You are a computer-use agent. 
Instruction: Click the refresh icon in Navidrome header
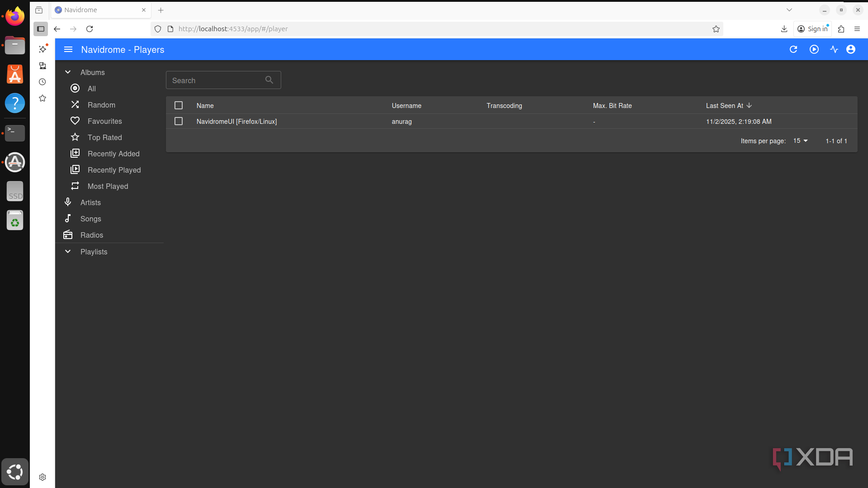pos(793,50)
